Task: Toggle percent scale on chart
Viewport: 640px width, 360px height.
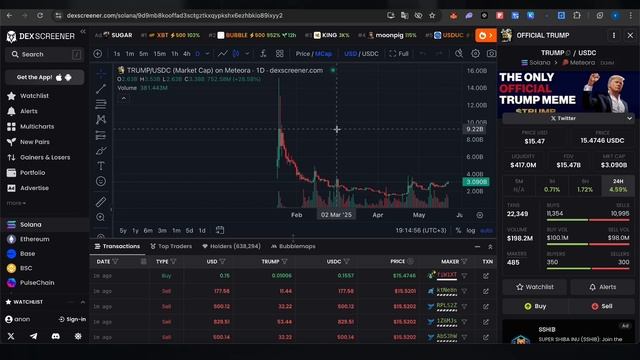Action: pyautogui.click(x=458, y=231)
